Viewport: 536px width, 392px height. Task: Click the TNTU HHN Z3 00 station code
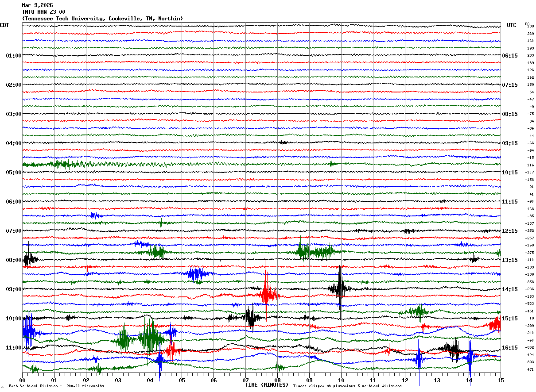point(43,12)
